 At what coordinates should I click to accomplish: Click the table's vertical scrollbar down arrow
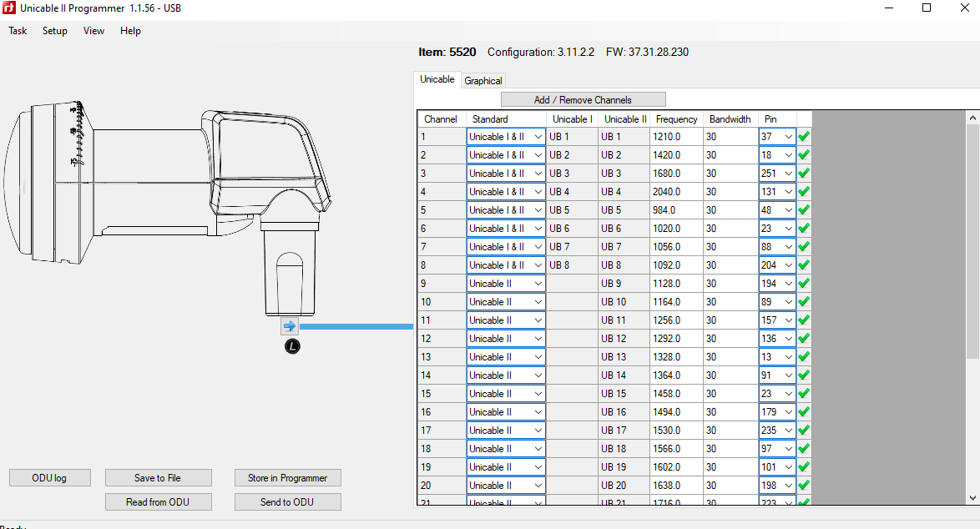coord(972,497)
